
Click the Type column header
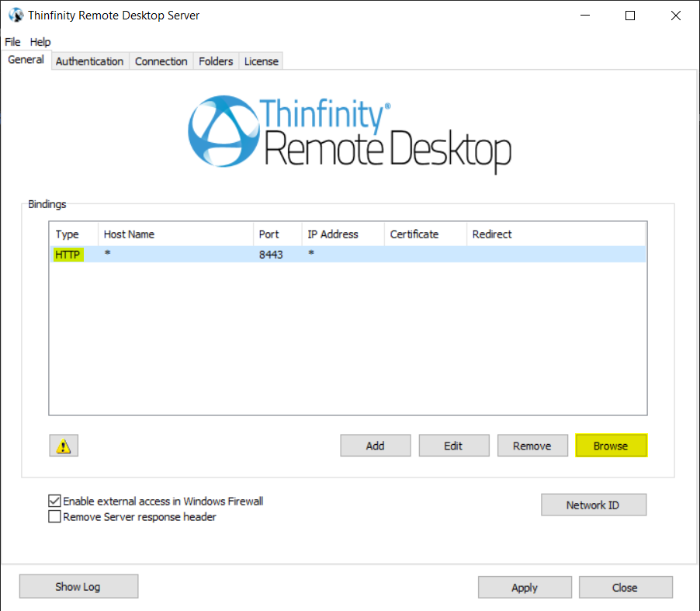(x=74, y=234)
